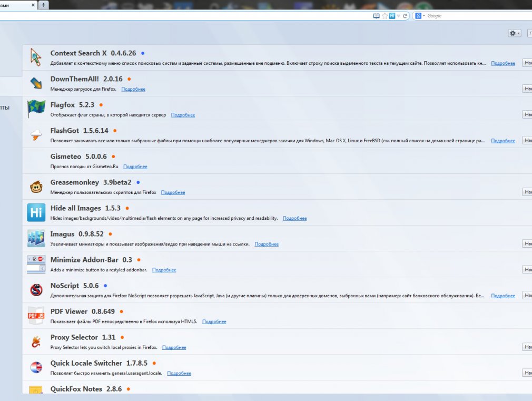532x401 pixels.
Task: Open Подробнее link for DownThemAll!
Action: point(133,89)
